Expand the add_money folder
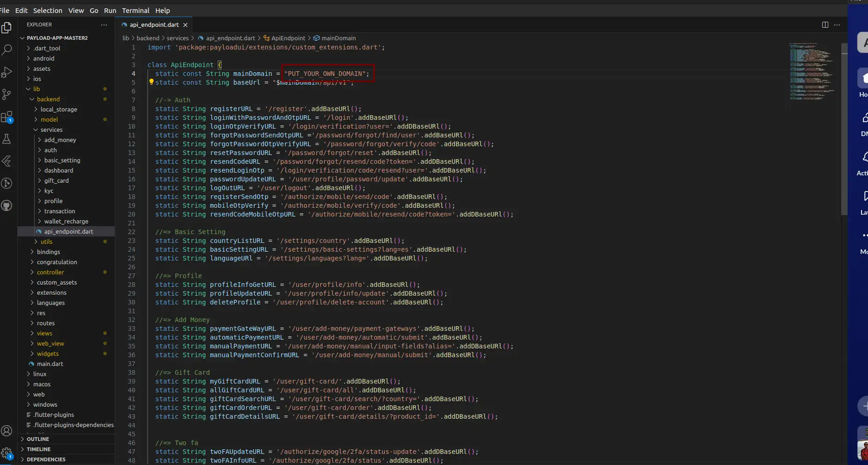 [40, 140]
